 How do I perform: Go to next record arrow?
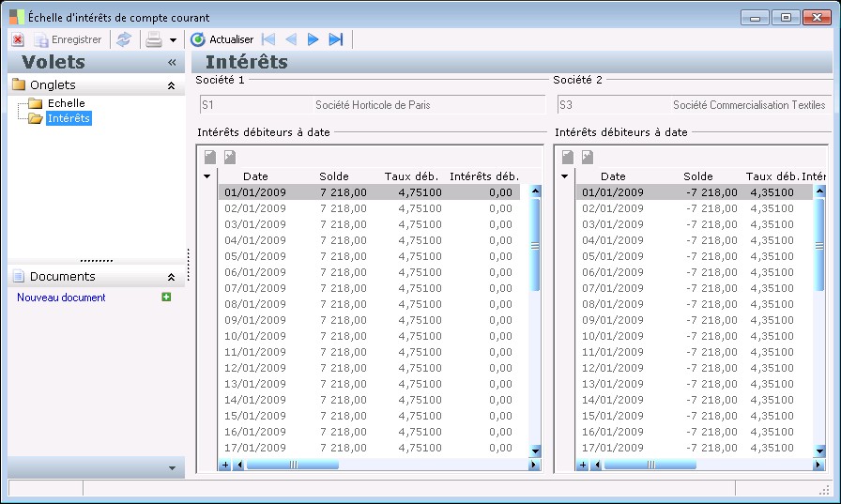[313, 39]
